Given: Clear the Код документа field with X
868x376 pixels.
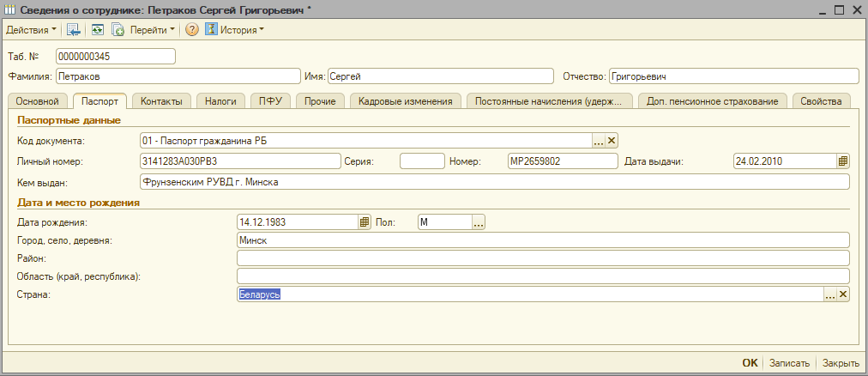Looking at the screenshot, I should (x=612, y=141).
